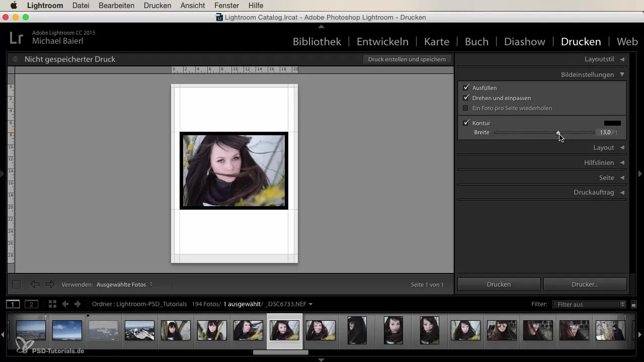Viewport: 644px width, 362px height.
Task: Click the photo in print preview page
Action: 234,170
